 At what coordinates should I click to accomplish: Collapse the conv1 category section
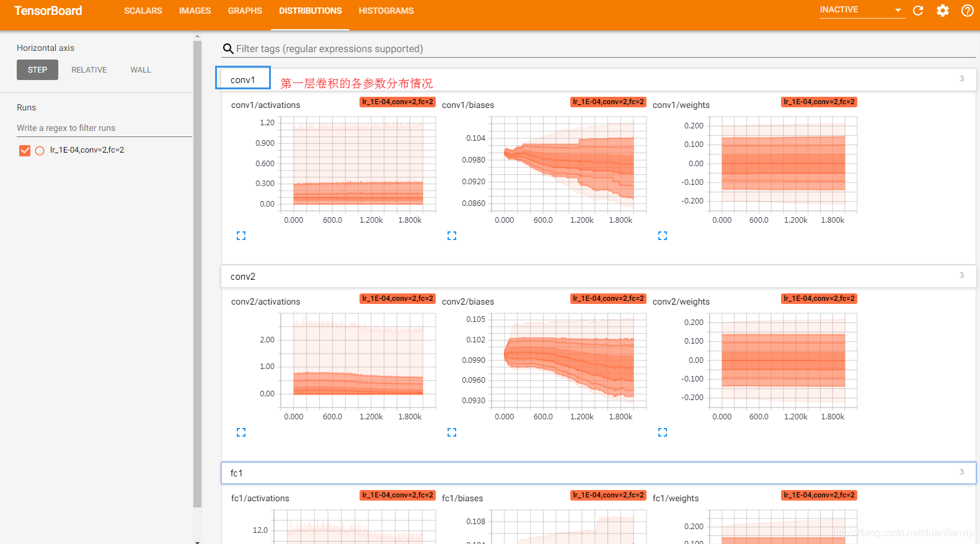(599, 79)
